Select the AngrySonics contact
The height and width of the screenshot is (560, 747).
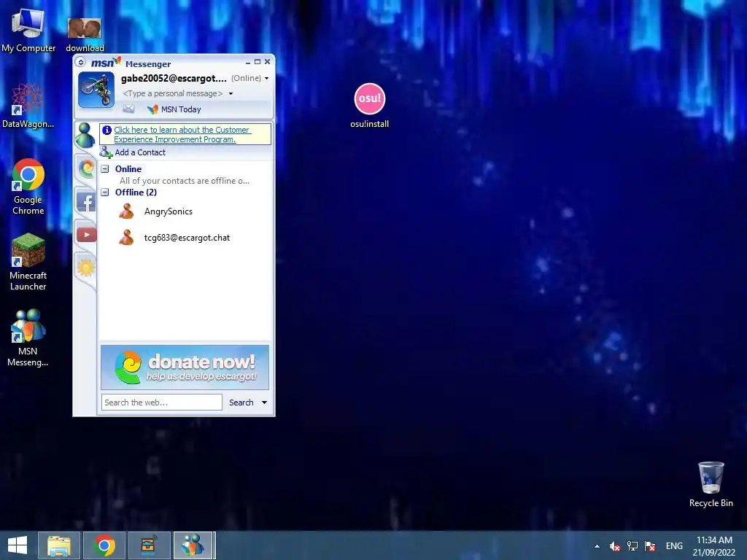169,211
